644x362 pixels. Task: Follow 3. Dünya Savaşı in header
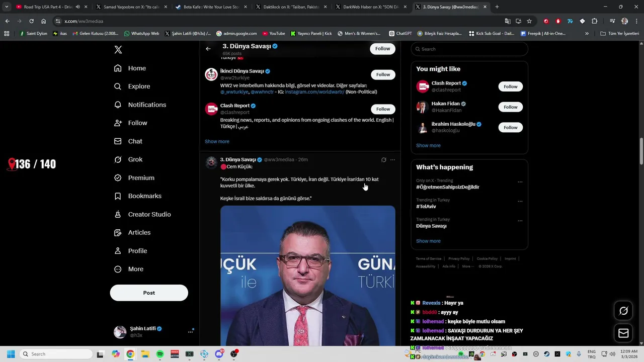(x=382, y=49)
